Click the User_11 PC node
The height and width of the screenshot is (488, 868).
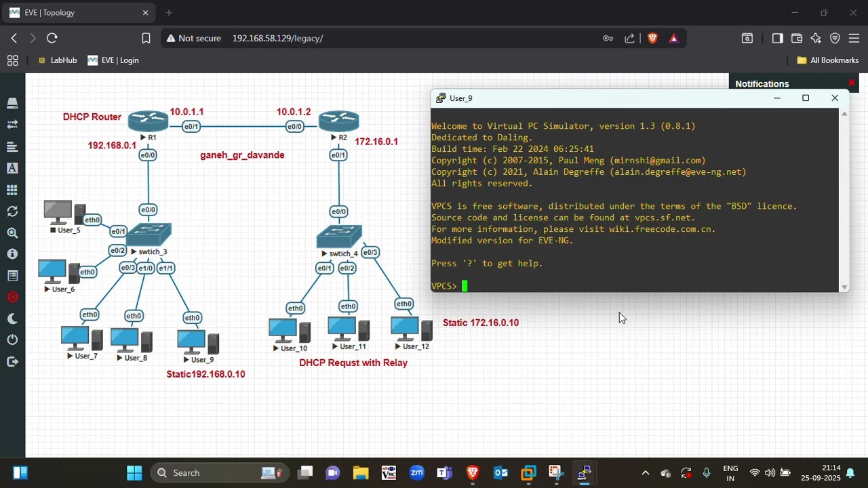(349, 329)
